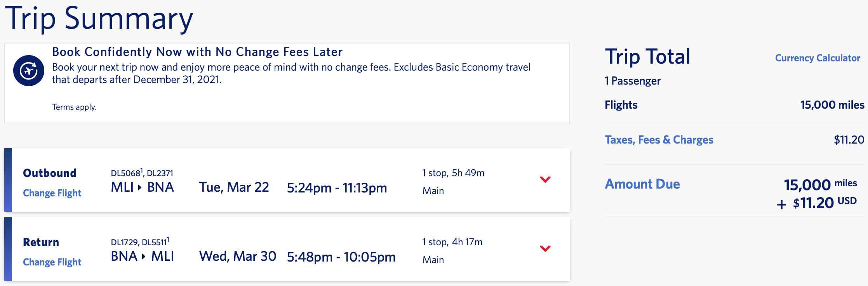868x286 pixels.
Task: Open the Currency Calculator
Action: [x=817, y=58]
